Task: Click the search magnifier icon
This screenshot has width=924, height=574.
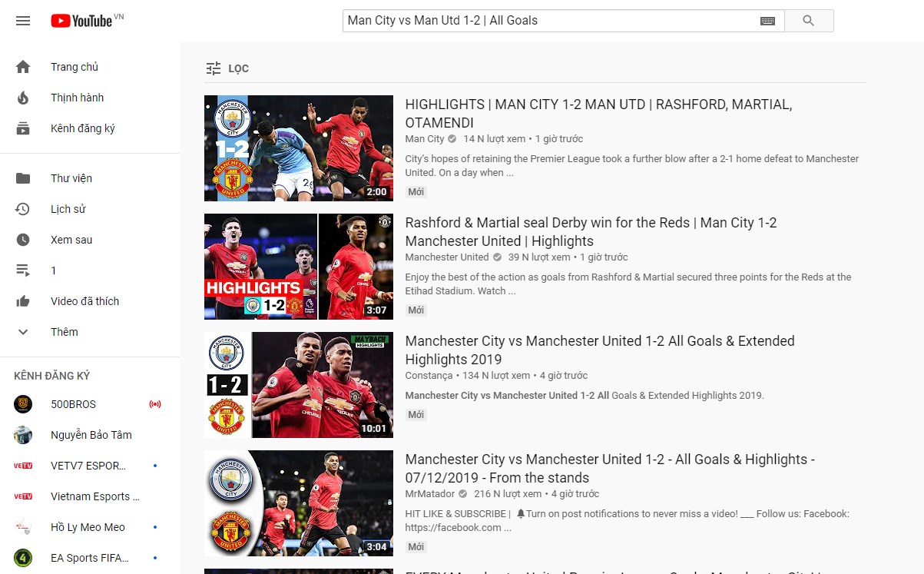Action: (808, 21)
